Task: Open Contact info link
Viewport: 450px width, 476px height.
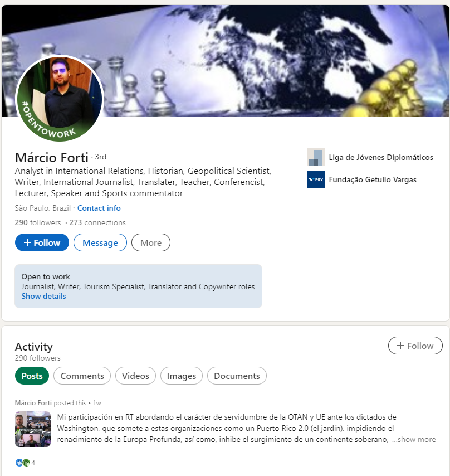Action: tap(99, 208)
